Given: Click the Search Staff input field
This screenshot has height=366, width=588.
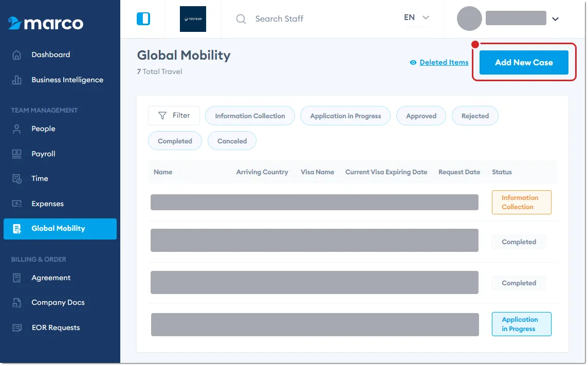Looking at the screenshot, I should tap(279, 19).
